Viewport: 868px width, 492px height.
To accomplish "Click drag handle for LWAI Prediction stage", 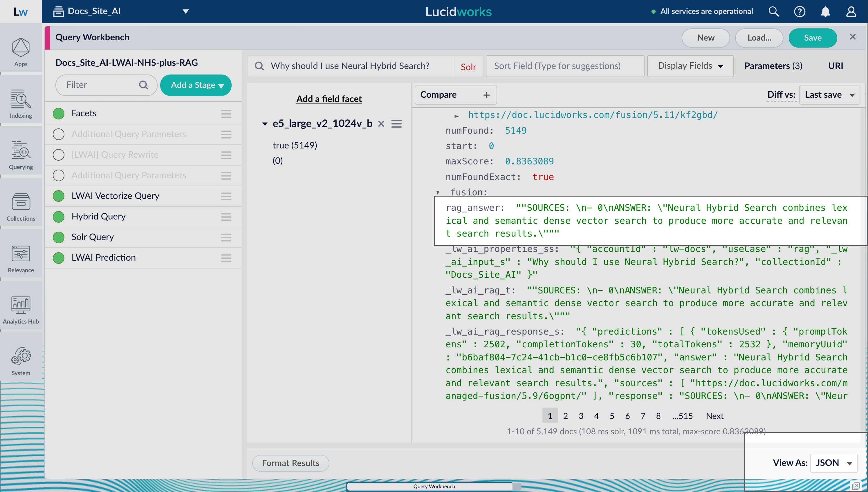I will point(226,258).
